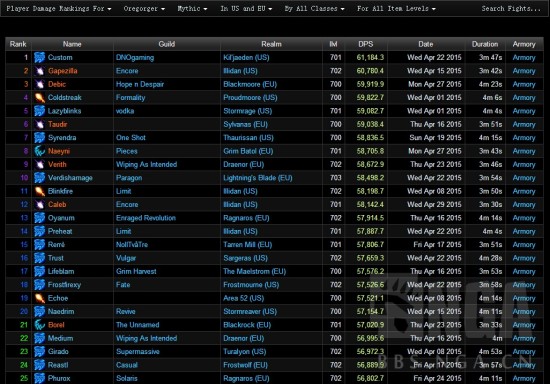Open realm link Tarren Mill (EU)

coord(248,244)
